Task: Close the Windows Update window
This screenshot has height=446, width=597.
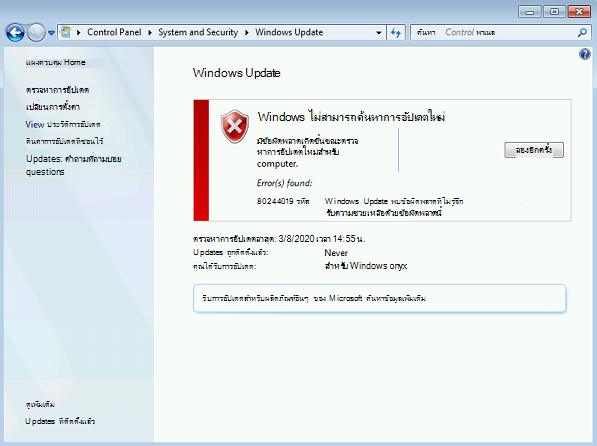Action: [x=579, y=12]
